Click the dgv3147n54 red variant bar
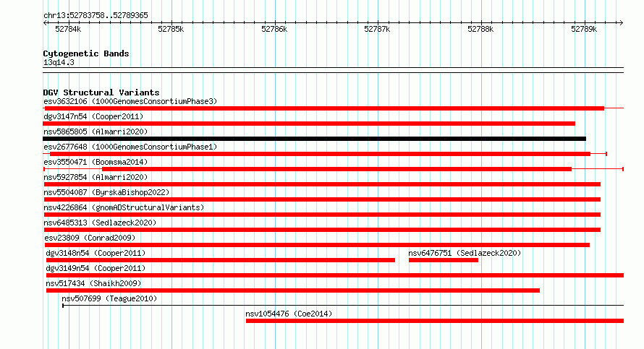 coord(309,124)
